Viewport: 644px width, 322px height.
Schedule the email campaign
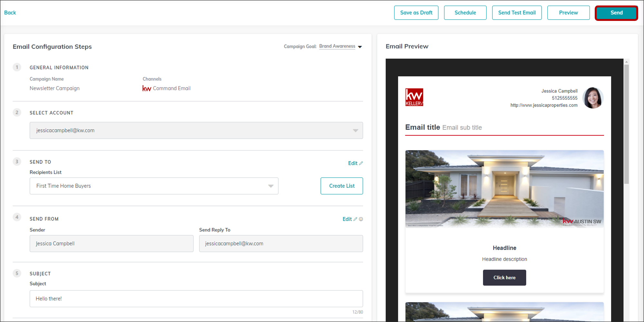(x=465, y=13)
